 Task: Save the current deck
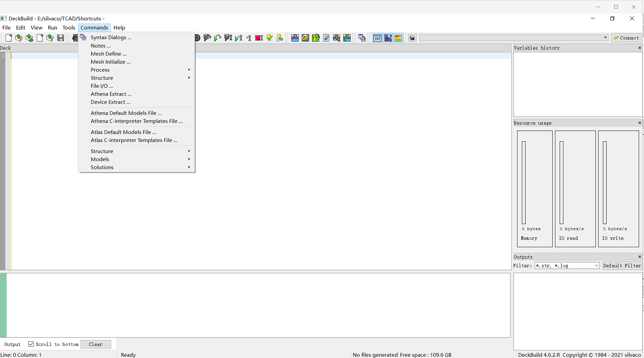[61, 37]
